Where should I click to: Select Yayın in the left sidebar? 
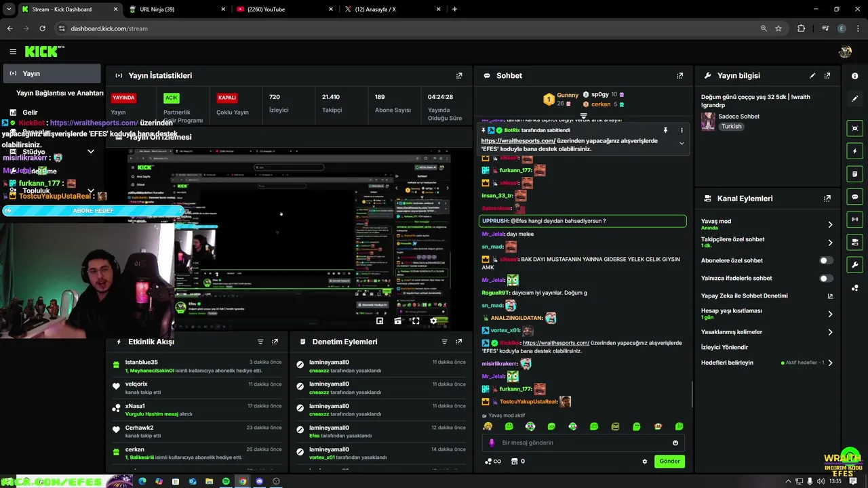pos(52,73)
